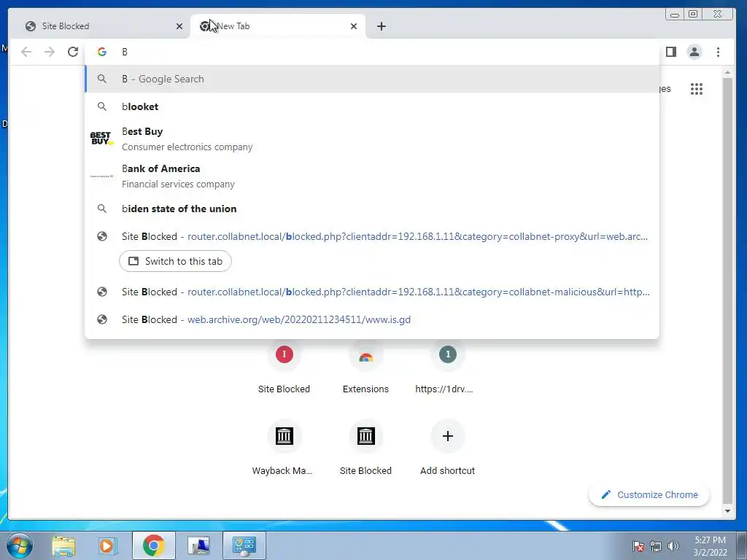Click the Google logo in address bar
The height and width of the screenshot is (560, 747).
pos(102,52)
